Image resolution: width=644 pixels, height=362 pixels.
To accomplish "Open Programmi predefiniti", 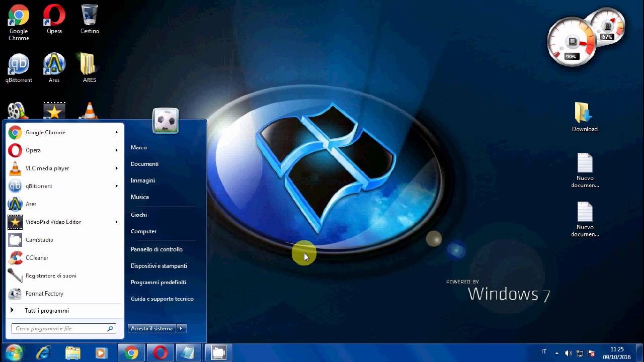I will point(158,283).
